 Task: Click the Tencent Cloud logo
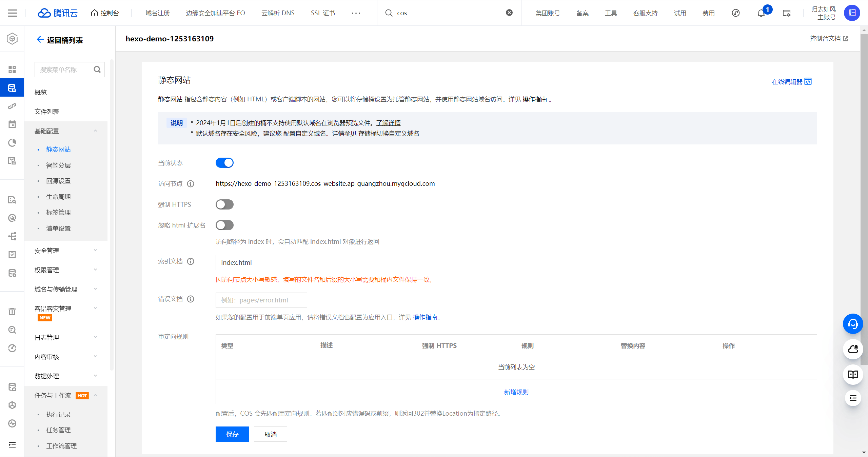tap(58, 13)
